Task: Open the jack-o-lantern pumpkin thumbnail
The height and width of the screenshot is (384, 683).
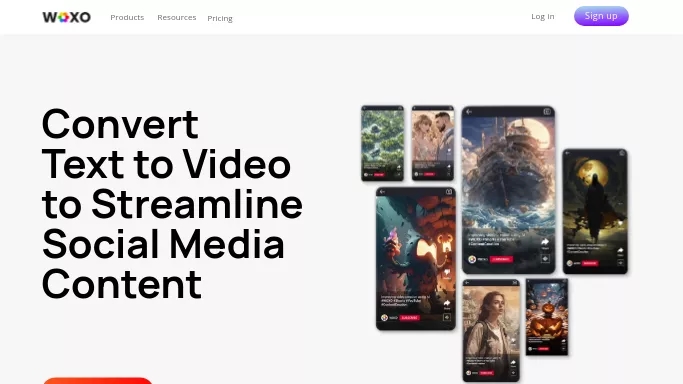Action: (547, 317)
